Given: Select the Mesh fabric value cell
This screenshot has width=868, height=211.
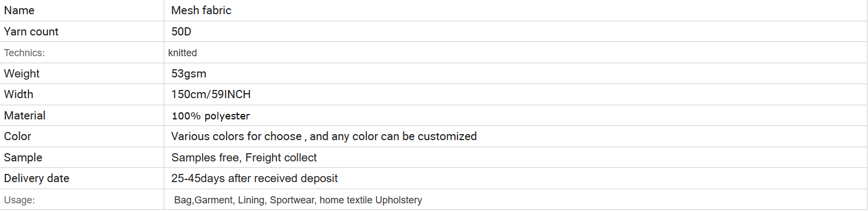Looking at the screenshot, I should point(515,10).
